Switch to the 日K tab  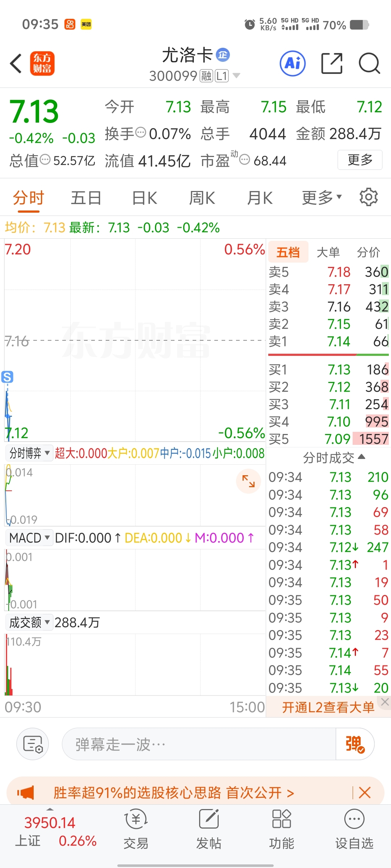[145, 198]
